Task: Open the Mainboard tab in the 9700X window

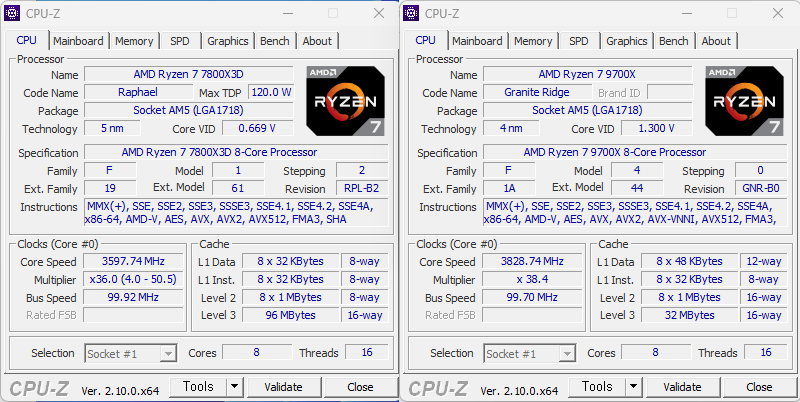Action: click(477, 41)
